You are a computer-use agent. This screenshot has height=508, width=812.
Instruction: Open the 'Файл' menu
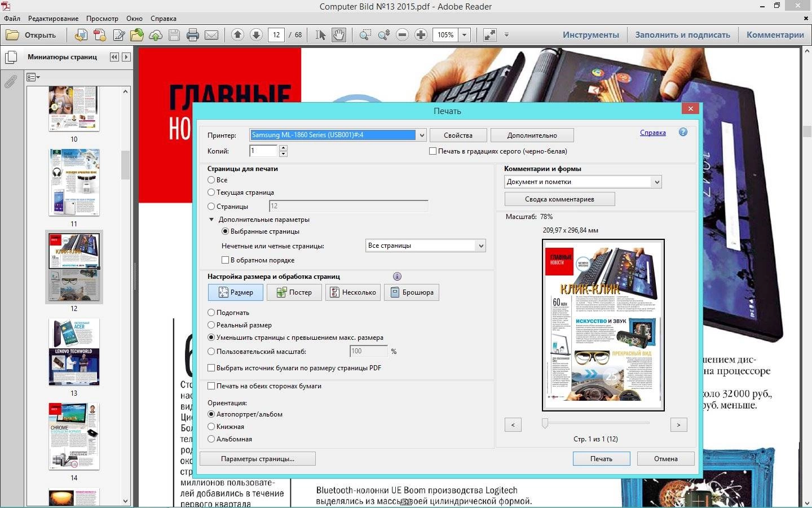pos(12,19)
